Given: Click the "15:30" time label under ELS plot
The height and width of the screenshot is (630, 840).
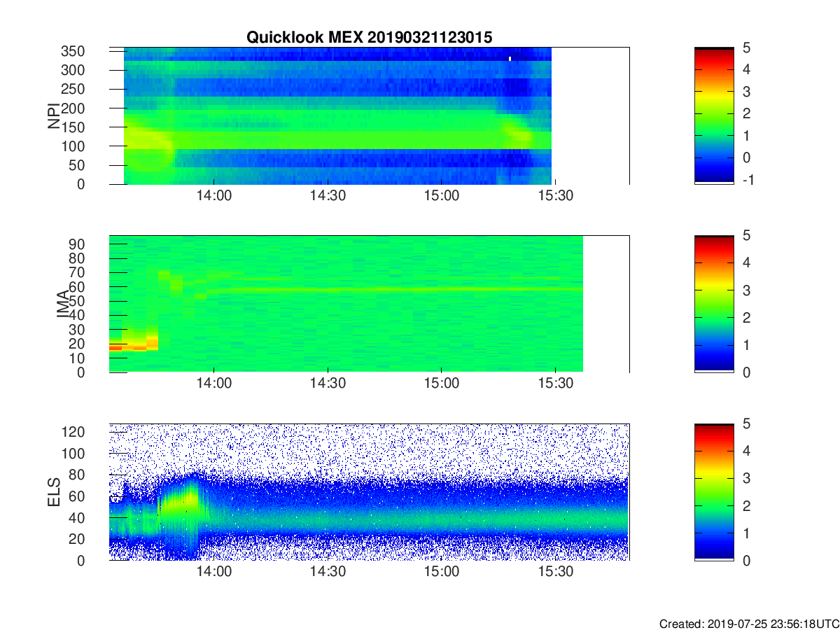Looking at the screenshot, I should tap(555, 573).
